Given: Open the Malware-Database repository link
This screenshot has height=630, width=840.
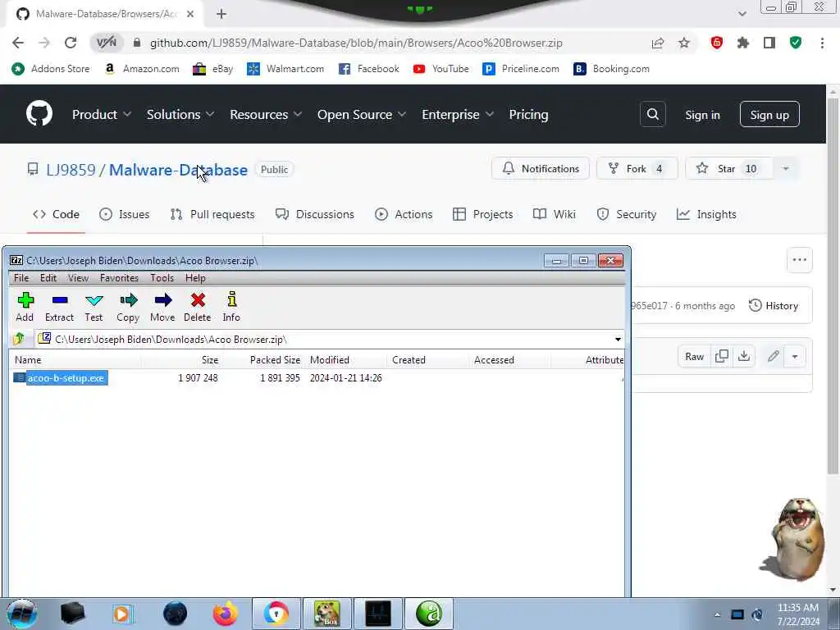Looking at the screenshot, I should tap(178, 170).
